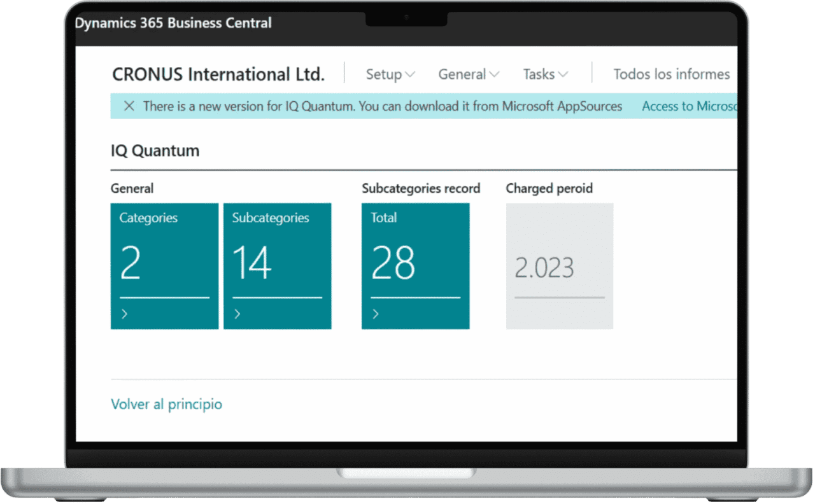Click the new version notification message text
This screenshot has width=815, height=504.
point(383,106)
